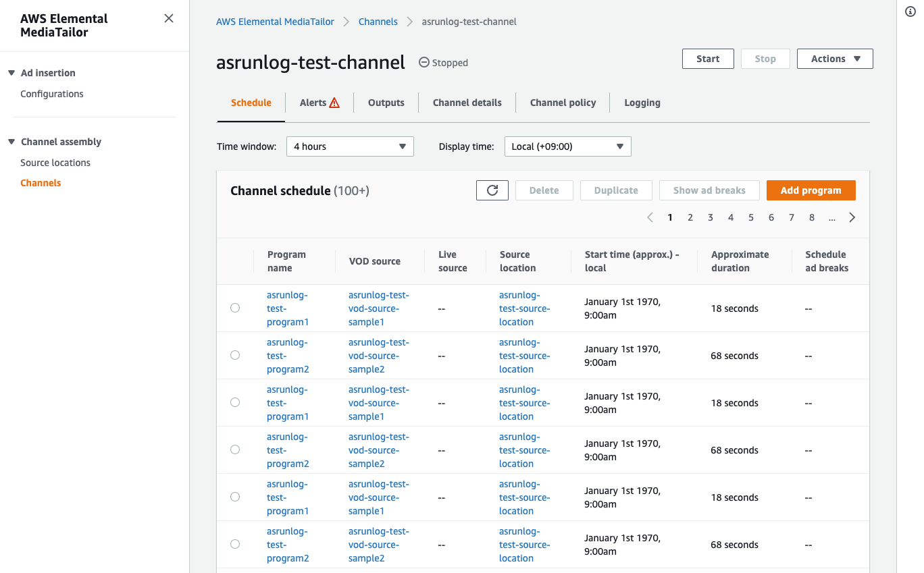The height and width of the screenshot is (573, 924).
Task: Open the first asrunlog-test-program1 link
Action: tap(288, 308)
